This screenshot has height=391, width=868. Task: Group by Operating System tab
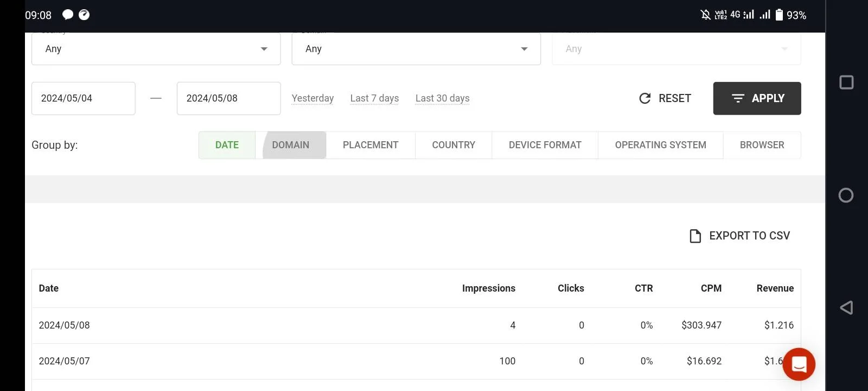pyautogui.click(x=661, y=145)
